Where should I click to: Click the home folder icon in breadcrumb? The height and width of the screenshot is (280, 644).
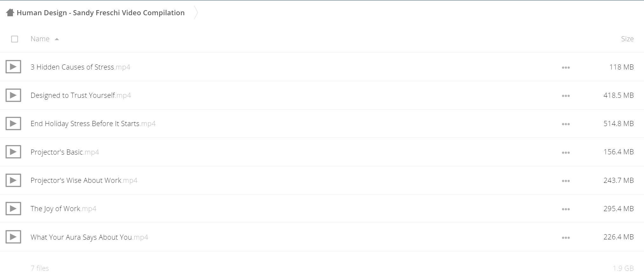click(x=10, y=13)
